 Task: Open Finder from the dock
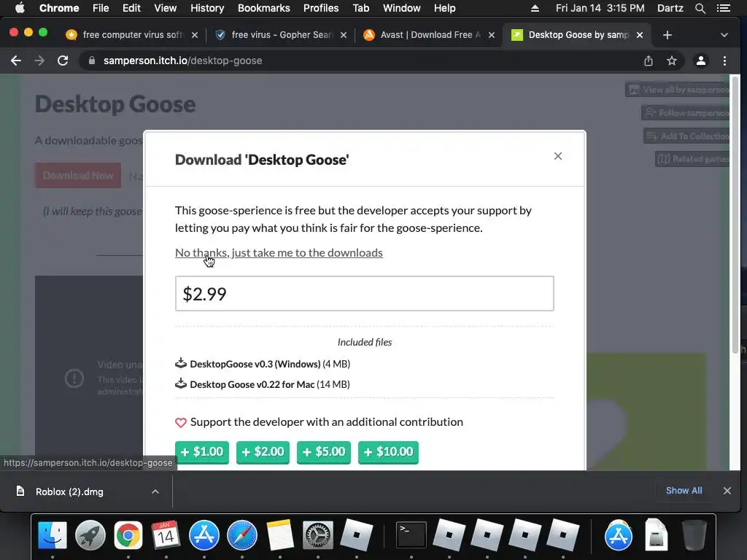[53, 535]
